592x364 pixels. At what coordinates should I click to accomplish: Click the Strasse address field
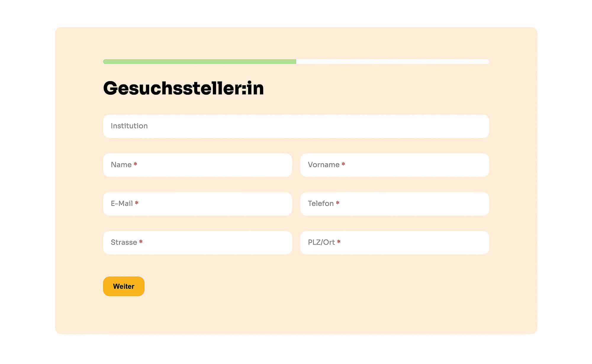point(197,242)
